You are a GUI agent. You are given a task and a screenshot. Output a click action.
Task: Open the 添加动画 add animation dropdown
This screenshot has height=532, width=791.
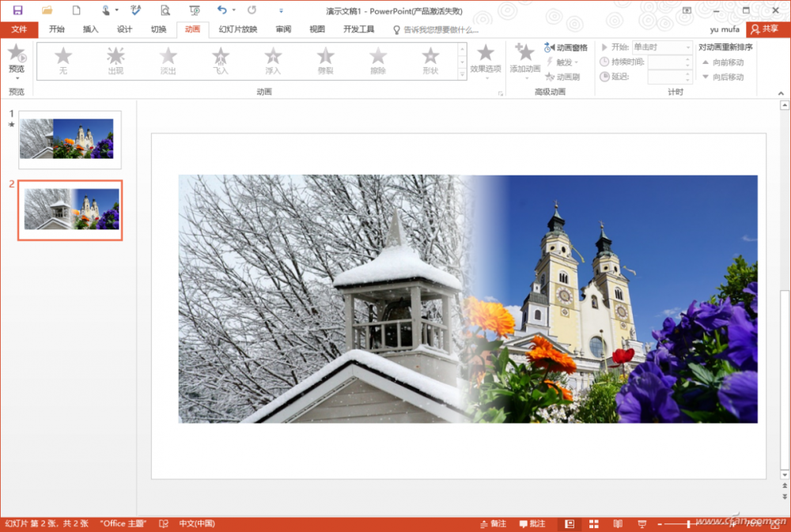(524, 62)
